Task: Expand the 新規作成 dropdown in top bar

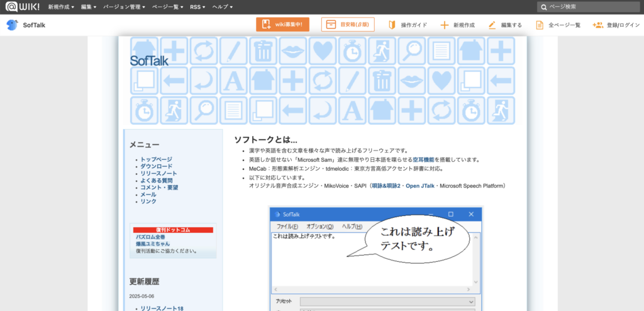Action: pos(61,7)
